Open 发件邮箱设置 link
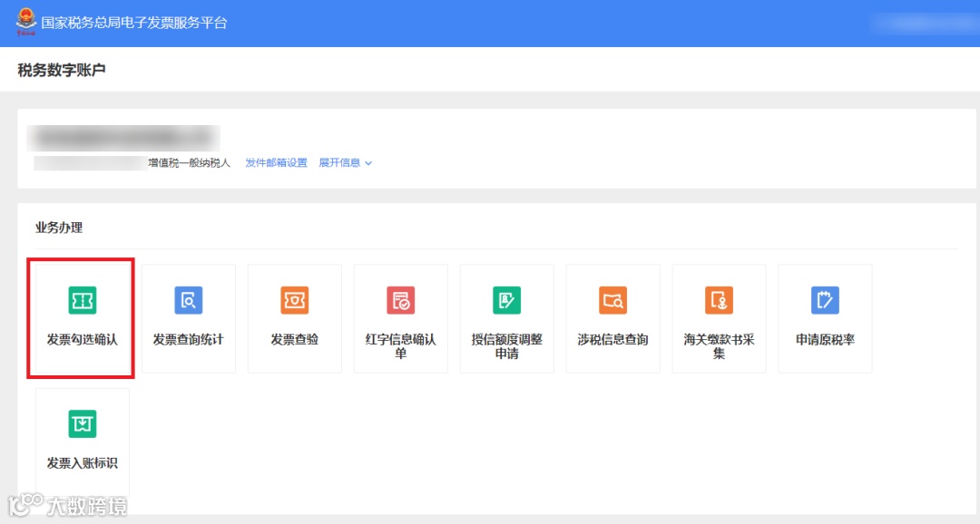Viewport: 980px width, 524px height. pyautogui.click(x=276, y=163)
